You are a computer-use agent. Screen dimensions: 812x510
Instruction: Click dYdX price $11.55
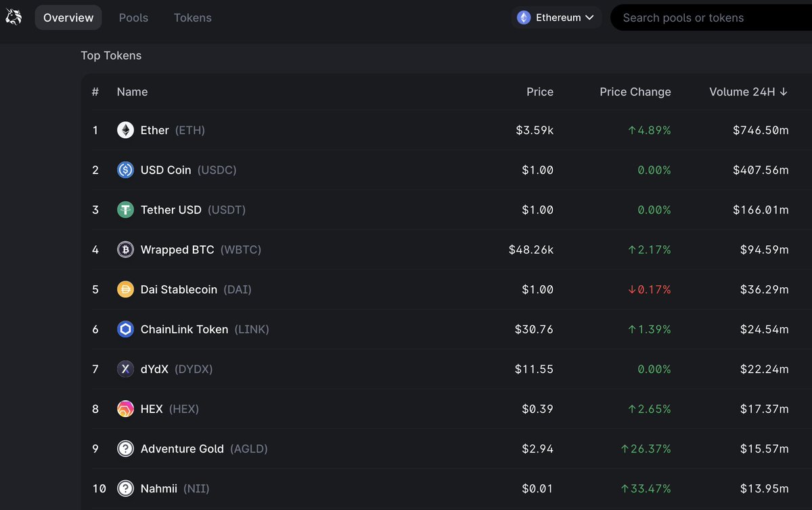(x=534, y=369)
